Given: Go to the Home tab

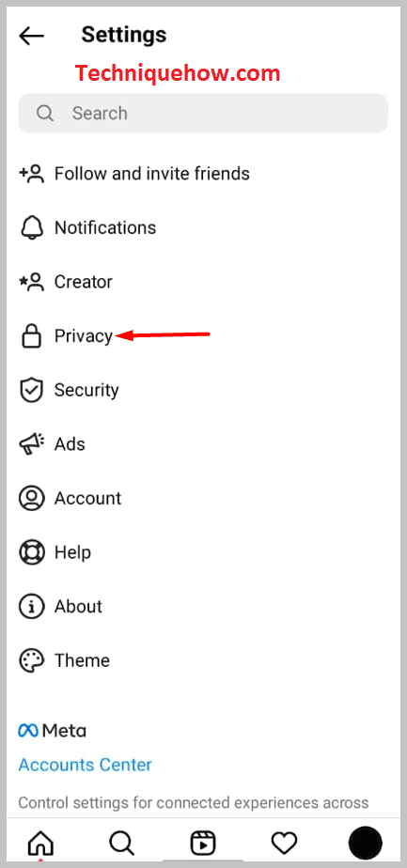Looking at the screenshot, I should [41, 843].
